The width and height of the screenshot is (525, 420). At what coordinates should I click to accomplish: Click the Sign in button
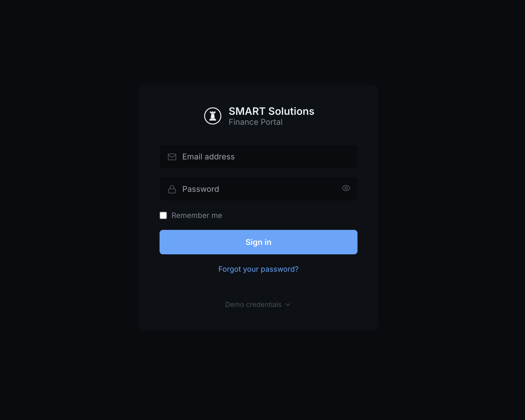(259, 242)
